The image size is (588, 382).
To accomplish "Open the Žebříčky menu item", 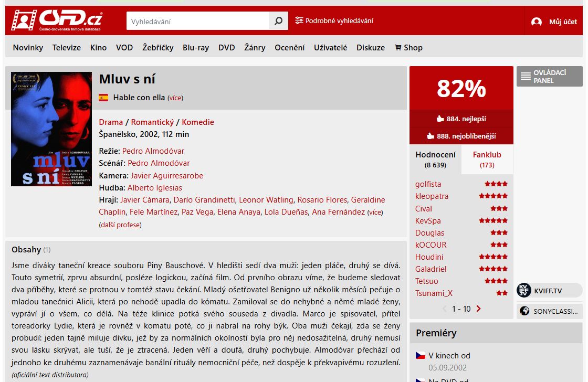I will (x=158, y=48).
